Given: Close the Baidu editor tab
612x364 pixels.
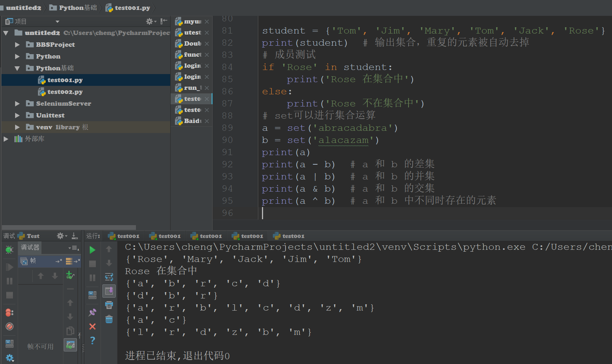Looking at the screenshot, I should click(207, 121).
